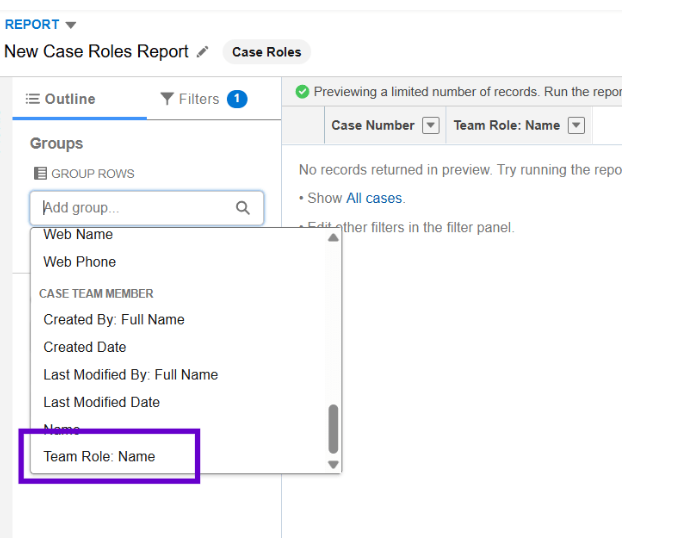Viewport: 695px width, 559px height.
Task: Select Team Role: Name from the group list
Action: point(99,456)
